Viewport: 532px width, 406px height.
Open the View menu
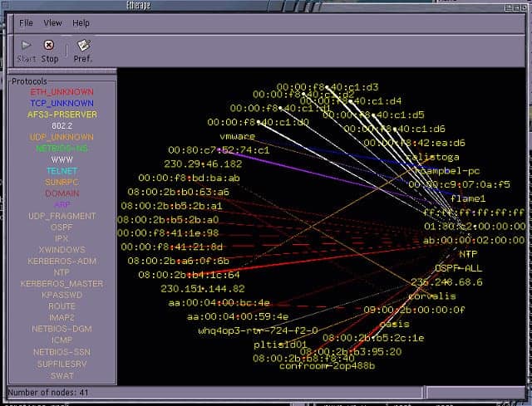click(52, 23)
